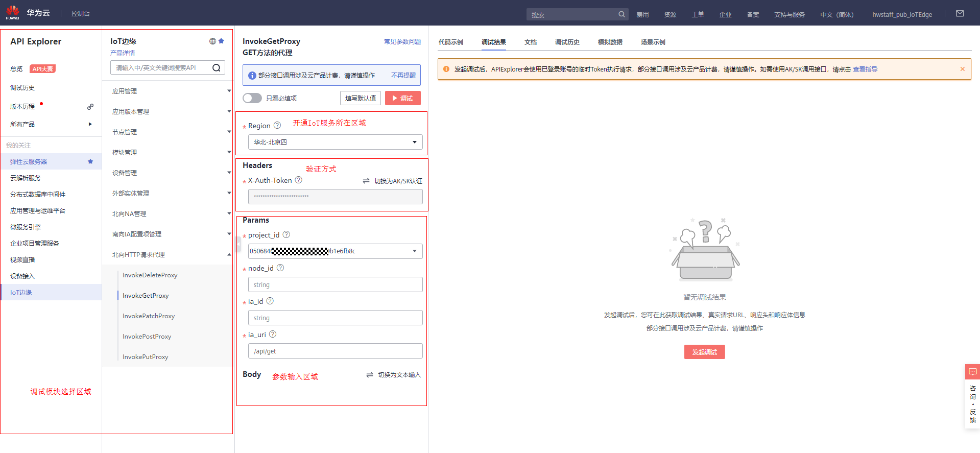Click the ia_id input field
The width and height of the screenshot is (980, 453).
pyautogui.click(x=335, y=318)
